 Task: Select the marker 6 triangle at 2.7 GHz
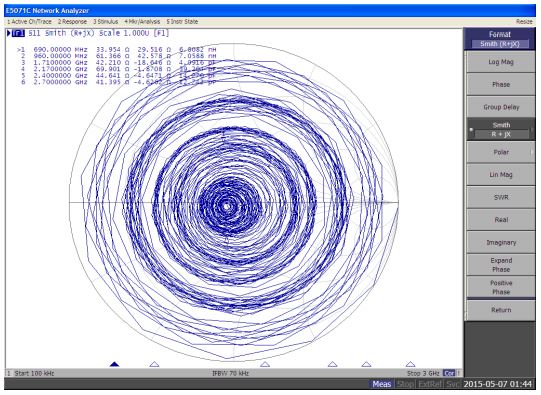click(x=410, y=364)
